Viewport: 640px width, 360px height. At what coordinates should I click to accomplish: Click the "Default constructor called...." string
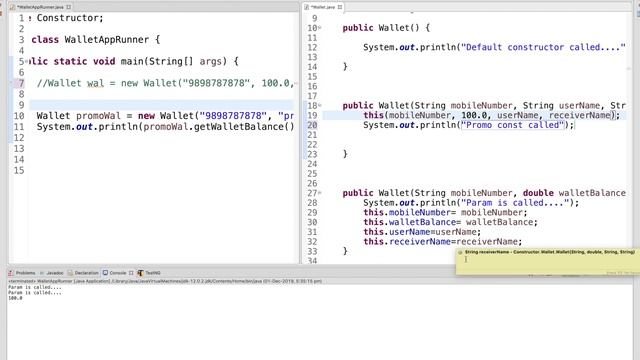point(543,47)
